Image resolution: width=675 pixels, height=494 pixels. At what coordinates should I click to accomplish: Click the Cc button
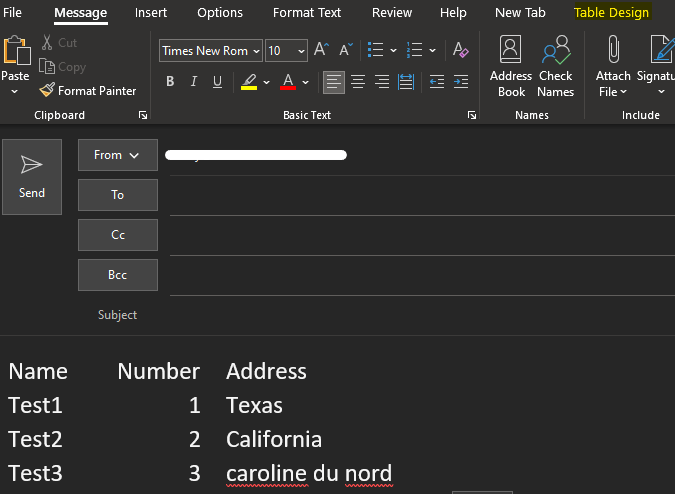(118, 235)
